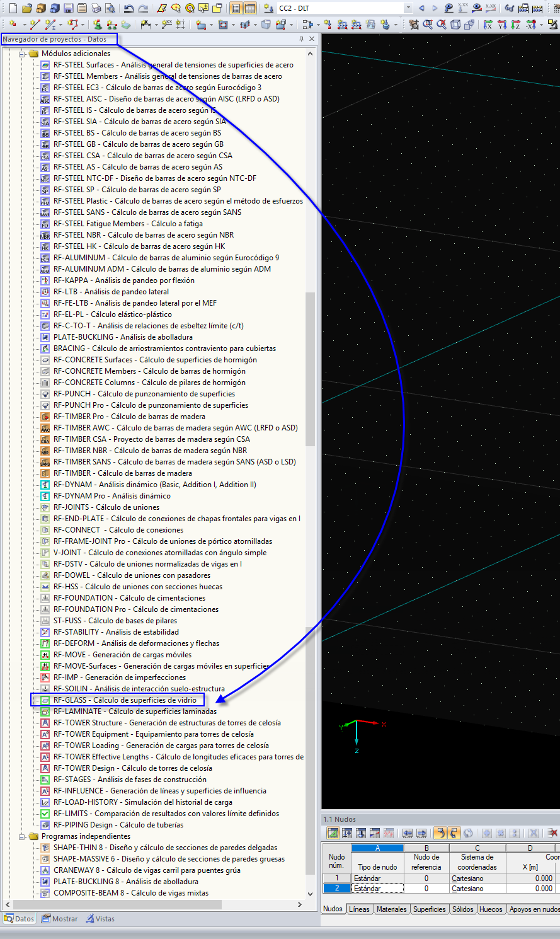Click the RF-DYNAM Pro module icon
560x939 pixels.
tap(45, 496)
